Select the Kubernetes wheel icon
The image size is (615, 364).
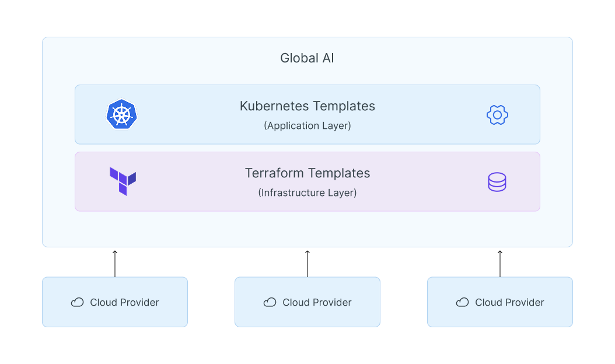pos(121,114)
